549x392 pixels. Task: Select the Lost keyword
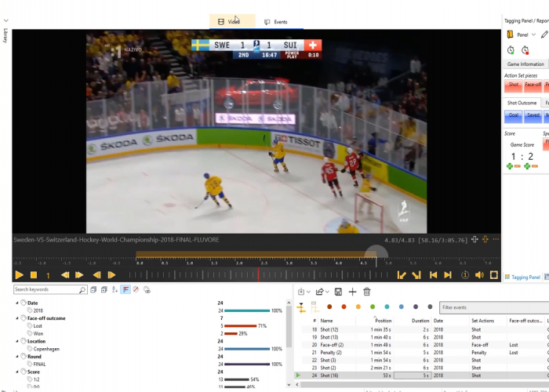click(38, 326)
